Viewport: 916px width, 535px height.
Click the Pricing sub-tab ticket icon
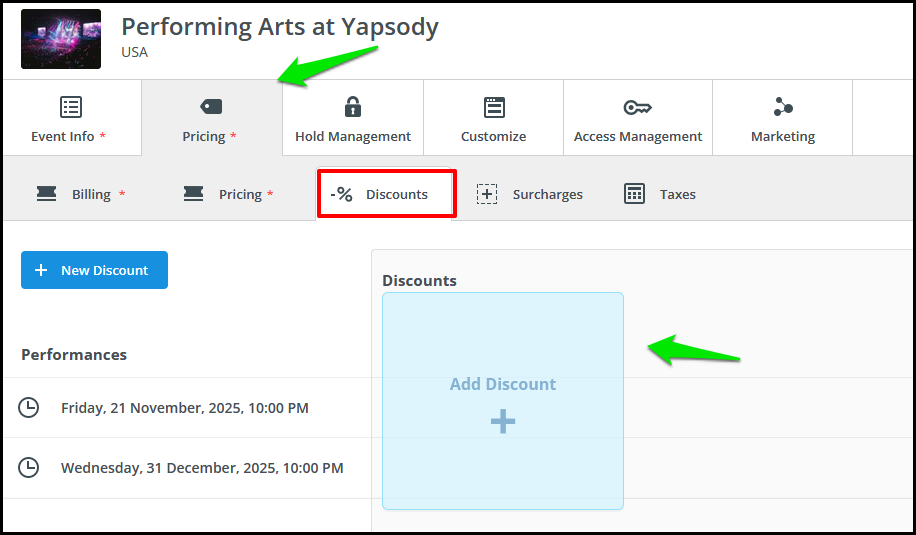click(193, 194)
